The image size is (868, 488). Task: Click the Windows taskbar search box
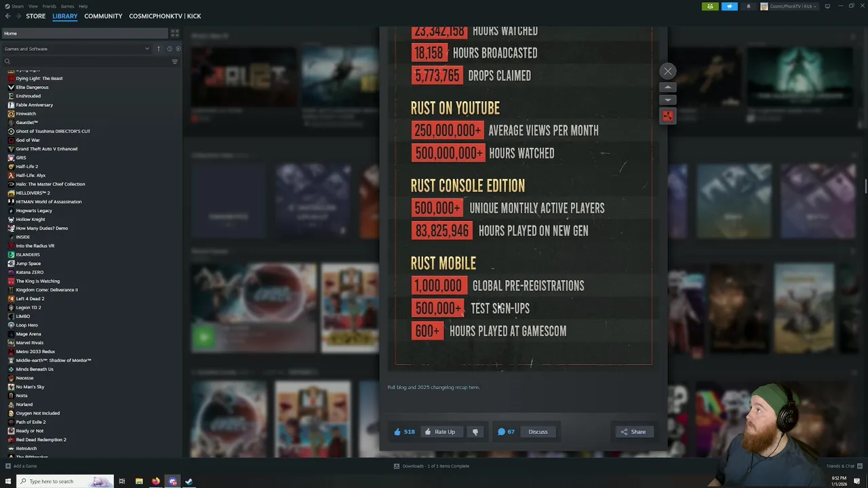coord(65,481)
